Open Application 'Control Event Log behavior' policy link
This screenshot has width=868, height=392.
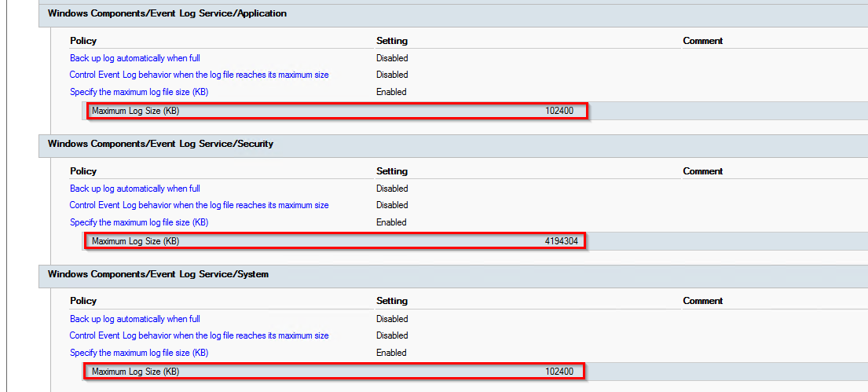click(x=200, y=75)
